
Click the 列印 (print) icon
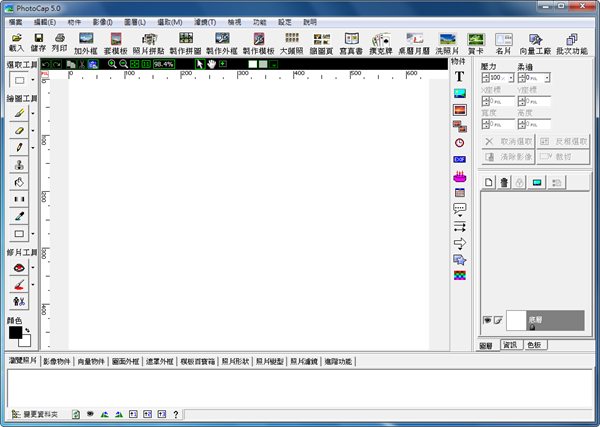coord(60,42)
